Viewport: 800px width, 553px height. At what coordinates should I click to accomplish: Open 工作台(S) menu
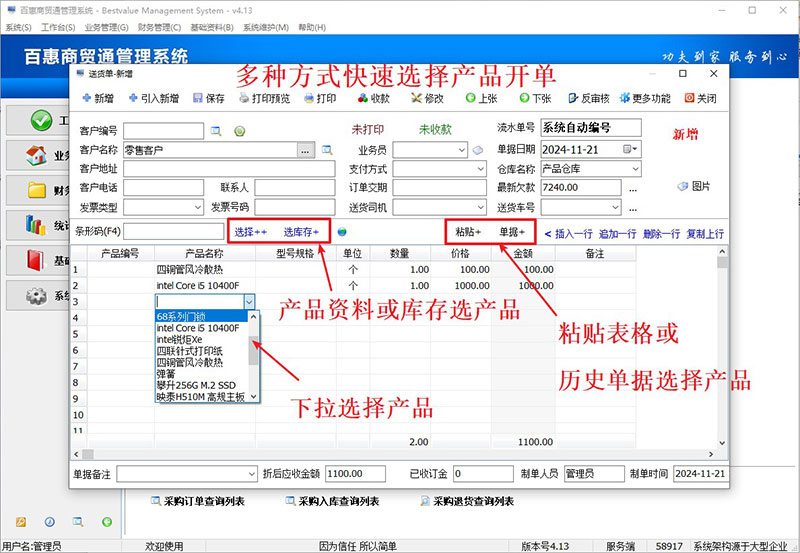click(x=58, y=28)
